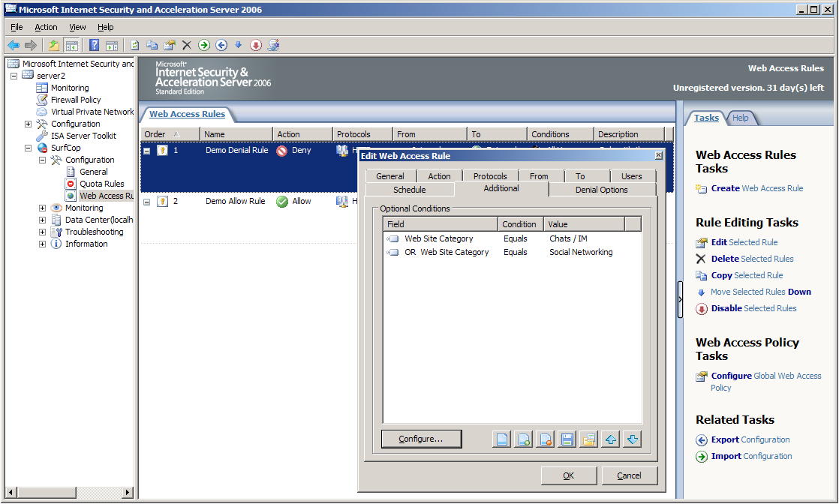Click the Configure Global Policy toolbar icon

point(273,46)
